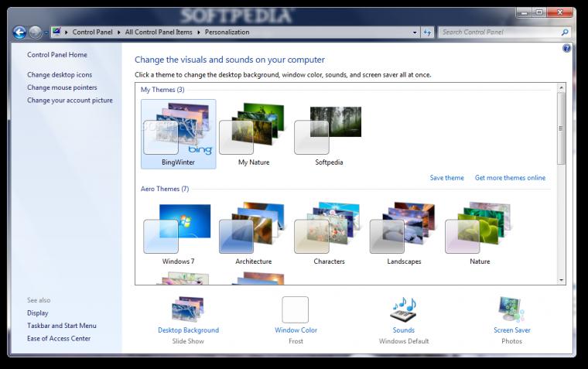
Task: Click the Screen Saver label
Action: click(x=512, y=330)
